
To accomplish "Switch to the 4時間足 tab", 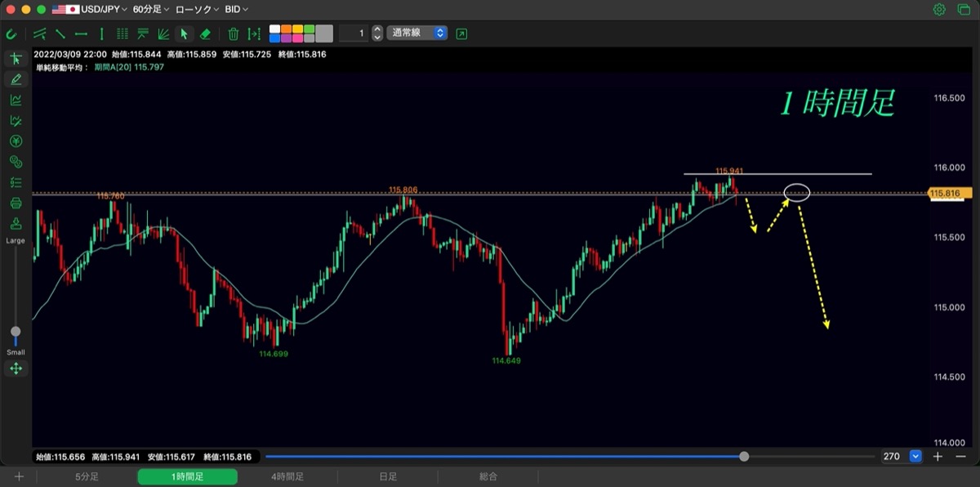I will click(x=288, y=476).
